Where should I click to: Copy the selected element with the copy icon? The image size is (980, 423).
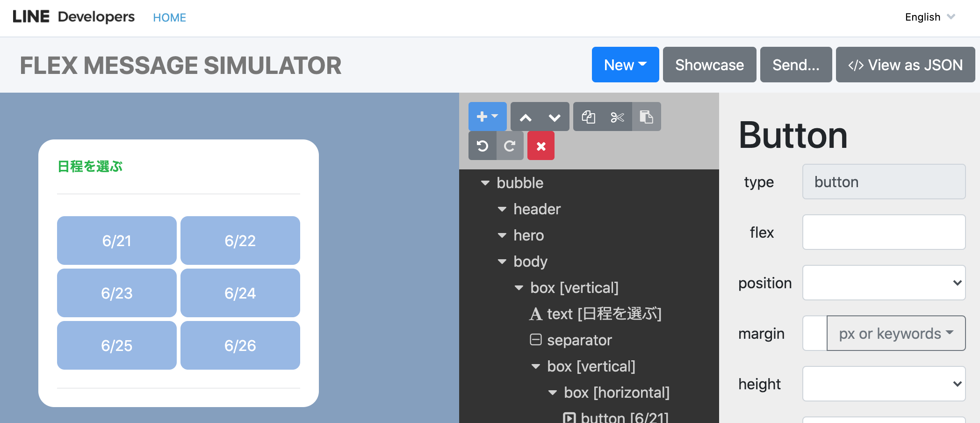(588, 117)
